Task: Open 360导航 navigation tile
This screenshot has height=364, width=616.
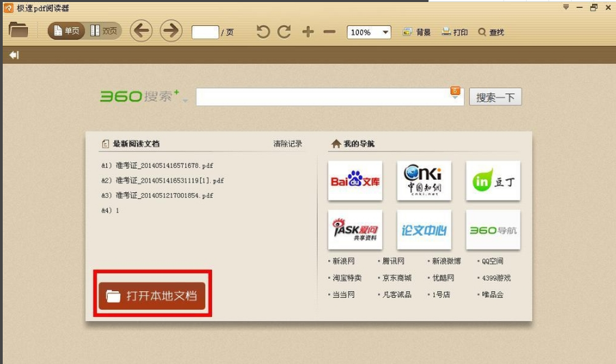Action: (x=493, y=230)
